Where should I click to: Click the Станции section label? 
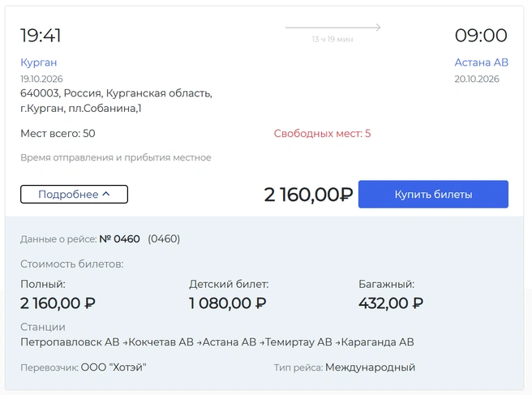click(x=43, y=327)
